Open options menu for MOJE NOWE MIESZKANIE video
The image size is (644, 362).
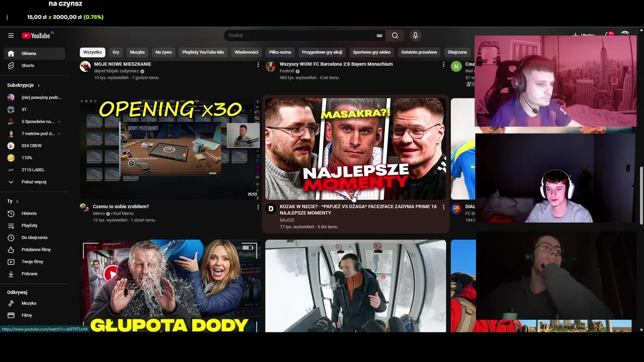coord(258,65)
